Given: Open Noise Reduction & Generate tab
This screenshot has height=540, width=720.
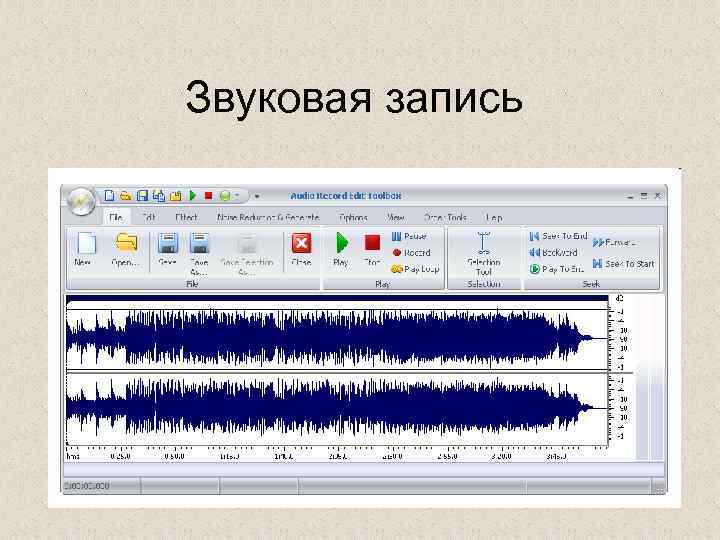Looking at the screenshot, I should click(268, 217).
